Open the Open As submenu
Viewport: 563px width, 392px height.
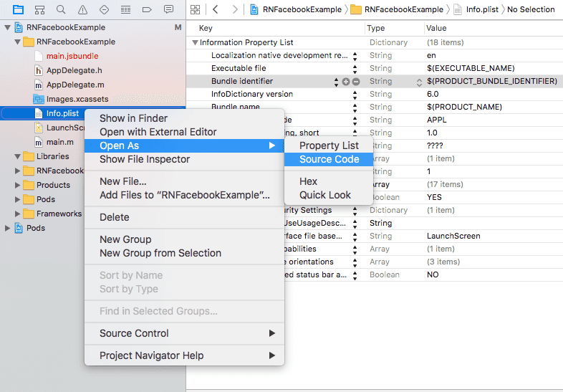click(x=184, y=145)
